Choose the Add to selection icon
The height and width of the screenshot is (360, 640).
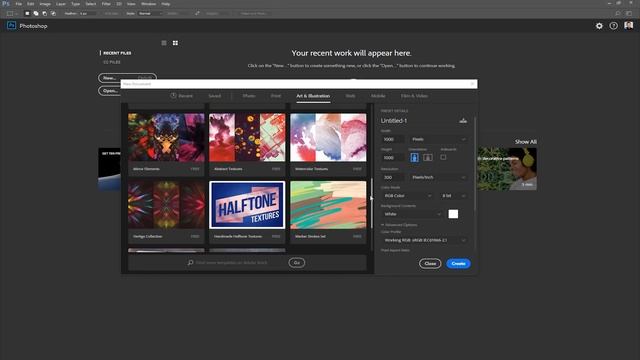pos(36,13)
